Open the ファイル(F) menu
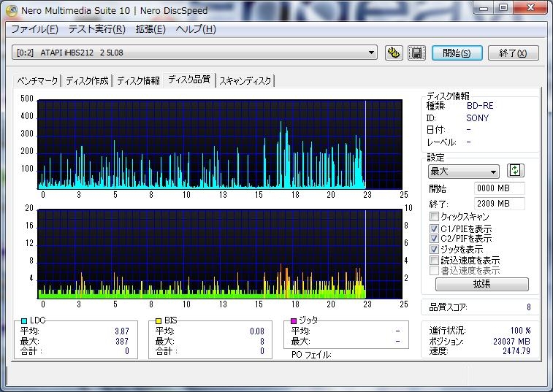The height and width of the screenshot is (392, 553). tap(34, 29)
